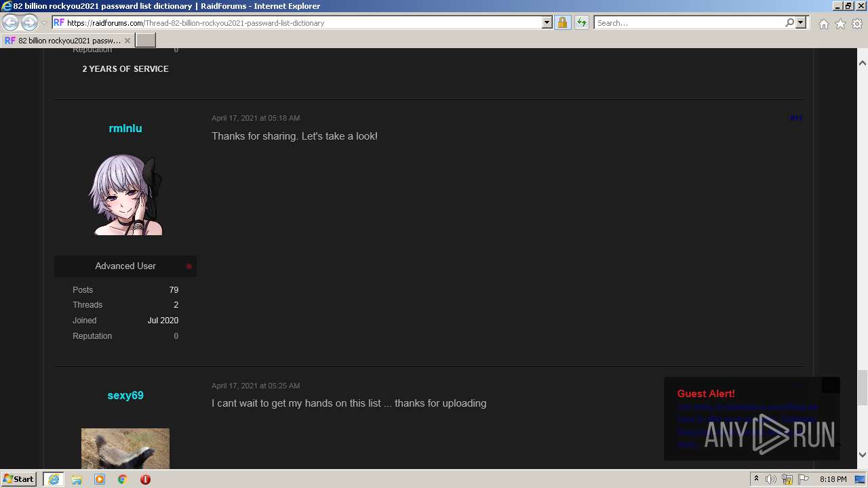Image resolution: width=868 pixels, height=488 pixels.
Task: Open the Windows Start menu
Action: point(19,479)
